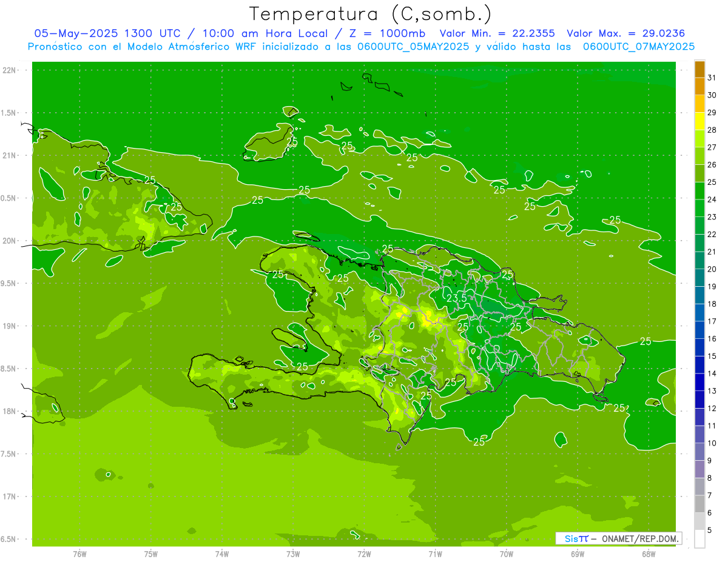Select the orange color bar segment between 30 and 31

(699, 86)
